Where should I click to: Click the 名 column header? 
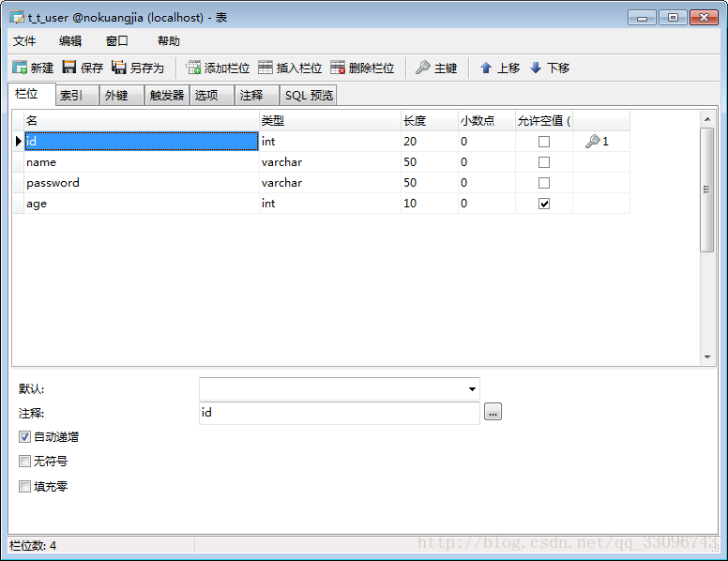(142, 121)
